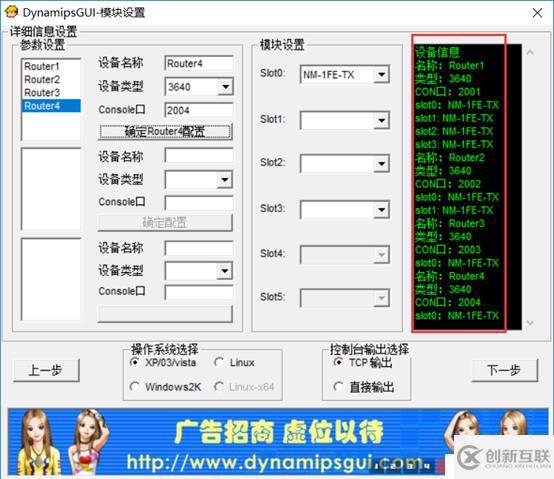This screenshot has height=479, width=554.
Task: Click the empty third Console port field
Action: (x=199, y=293)
